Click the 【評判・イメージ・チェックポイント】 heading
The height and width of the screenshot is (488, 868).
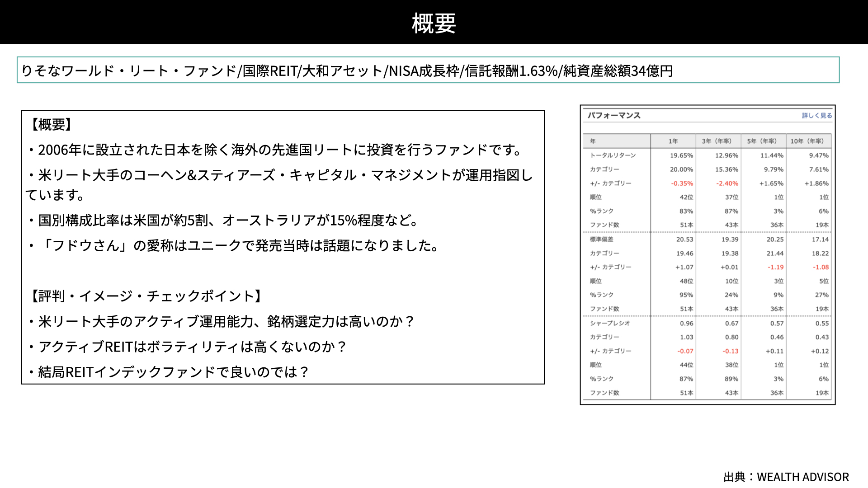[146, 296]
